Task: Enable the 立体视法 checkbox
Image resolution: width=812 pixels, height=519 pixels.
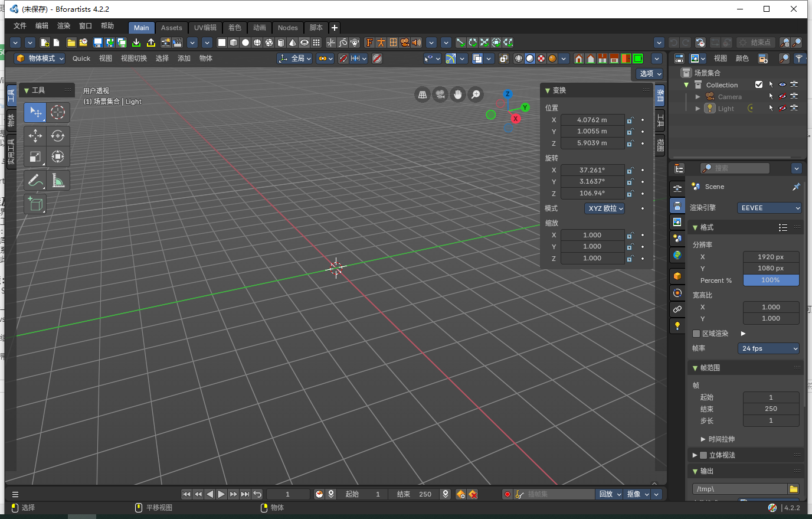Action: (x=703, y=455)
